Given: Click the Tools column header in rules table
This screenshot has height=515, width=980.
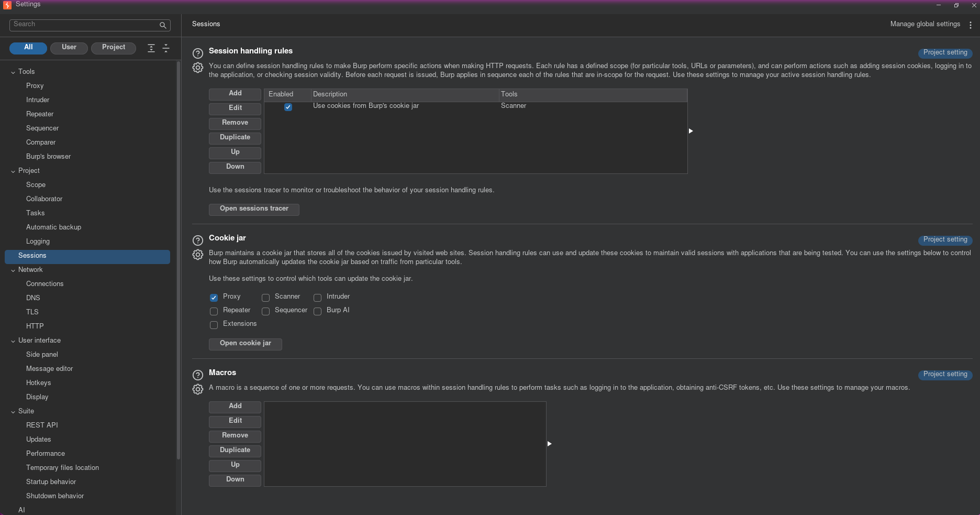Looking at the screenshot, I should [593, 95].
